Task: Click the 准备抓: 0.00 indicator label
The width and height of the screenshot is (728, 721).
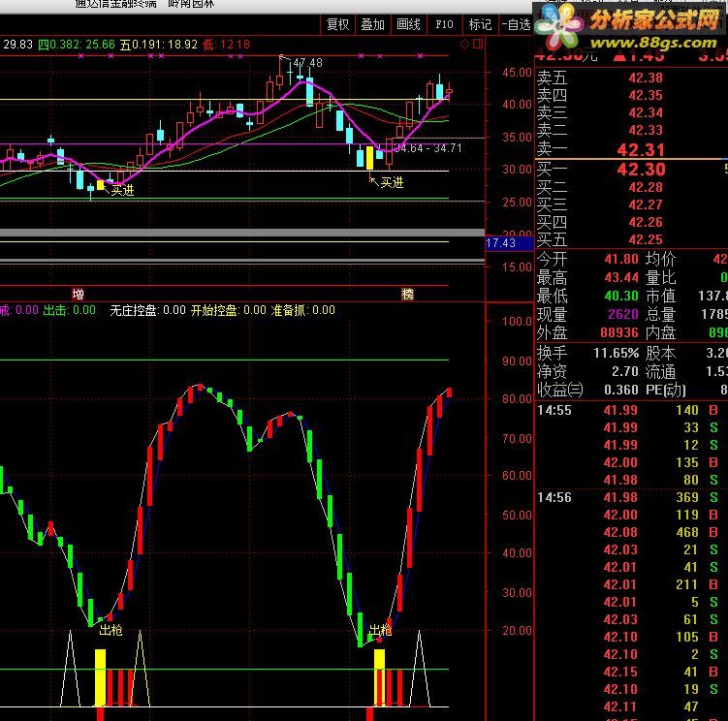Action: coord(302,310)
